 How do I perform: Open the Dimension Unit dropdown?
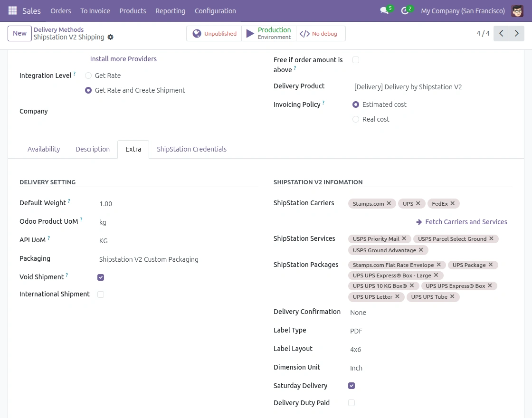click(427, 368)
